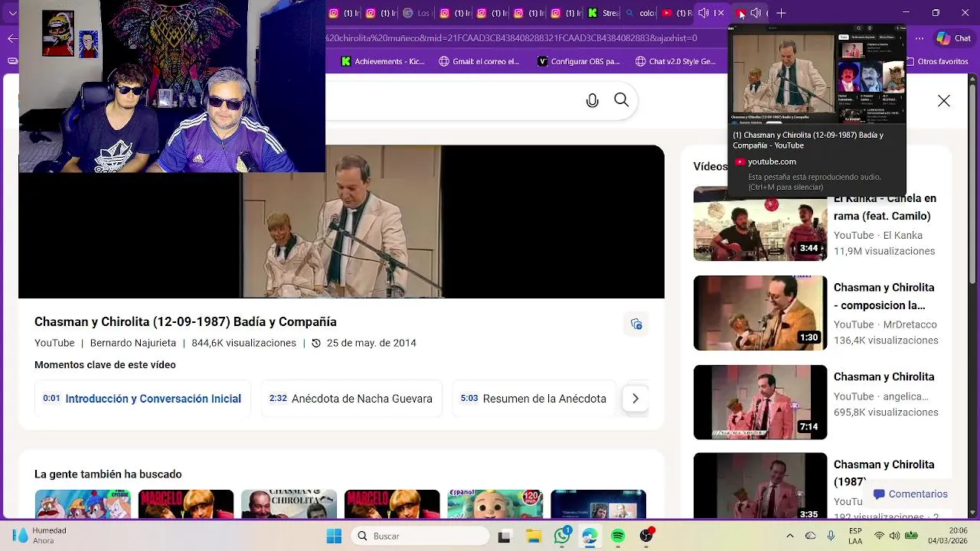Change input language ESP LAA
The width and height of the screenshot is (980, 551).
[x=855, y=536]
